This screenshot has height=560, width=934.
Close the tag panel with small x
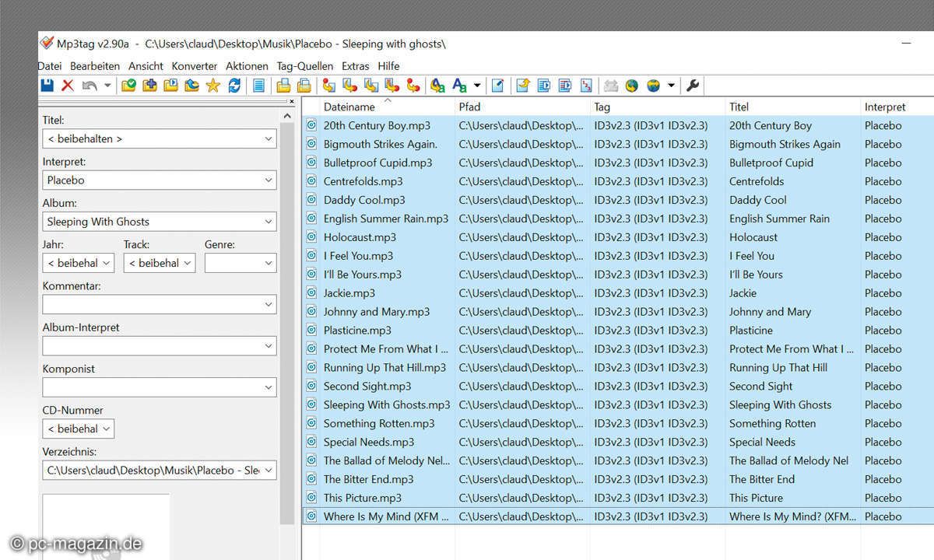click(292, 101)
